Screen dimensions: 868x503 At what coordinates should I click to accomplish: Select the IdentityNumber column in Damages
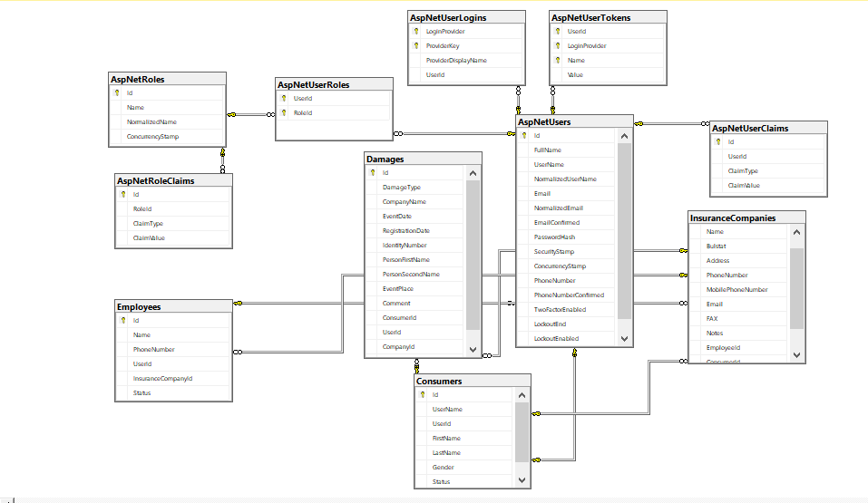click(x=415, y=245)
